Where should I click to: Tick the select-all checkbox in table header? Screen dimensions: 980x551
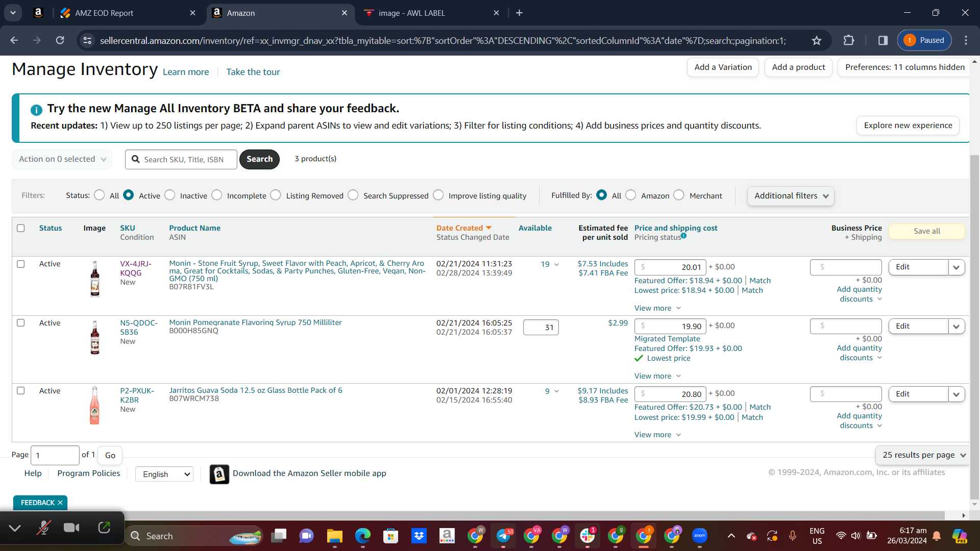tap(21, 228)
